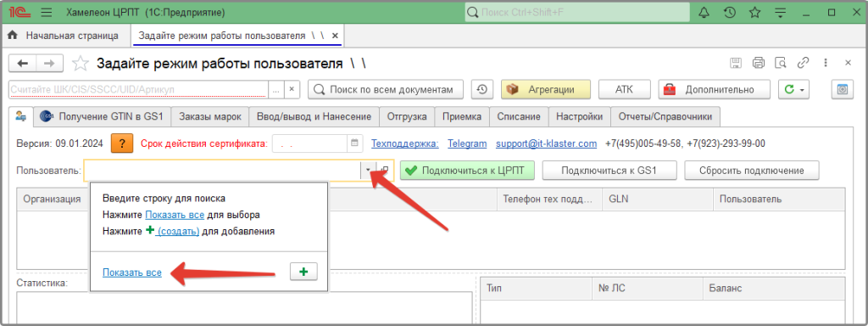Click the ellipsis button beside barcode field

coord(276,89)
